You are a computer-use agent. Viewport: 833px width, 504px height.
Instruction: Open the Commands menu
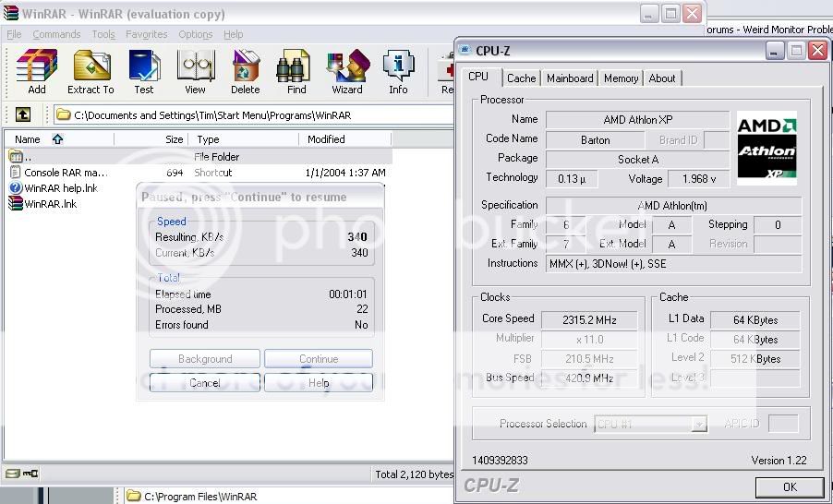pos(56,34)
